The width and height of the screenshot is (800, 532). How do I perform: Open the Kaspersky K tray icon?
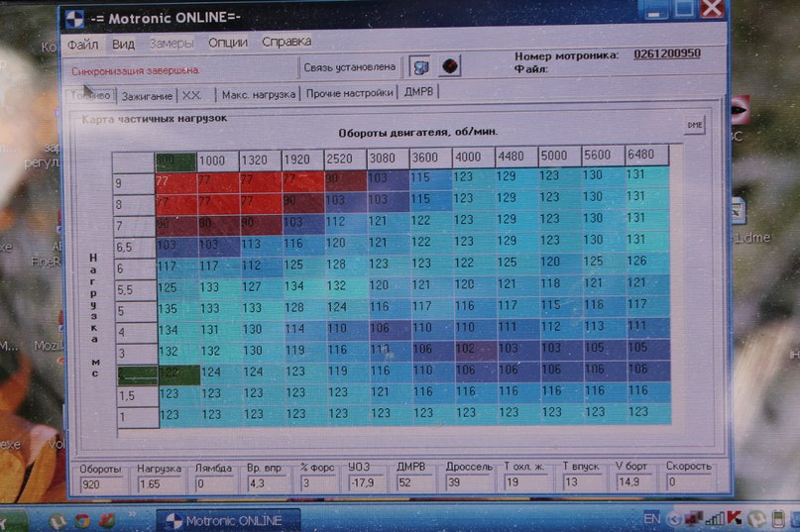tap(735, 518)
